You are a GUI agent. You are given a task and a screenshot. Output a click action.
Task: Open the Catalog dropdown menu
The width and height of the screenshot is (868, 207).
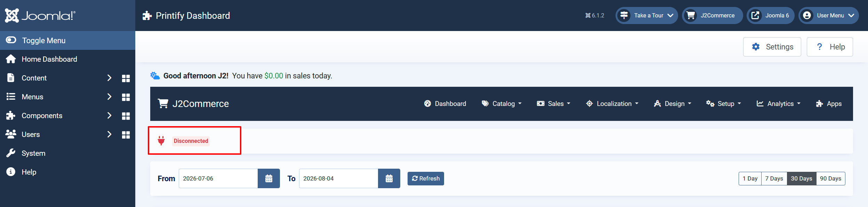coord(502,104)
